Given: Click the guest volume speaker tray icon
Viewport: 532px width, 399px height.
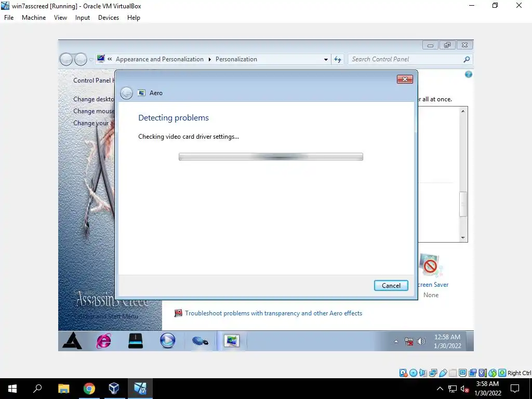Looking at the screenshot, I should point(421,341).
